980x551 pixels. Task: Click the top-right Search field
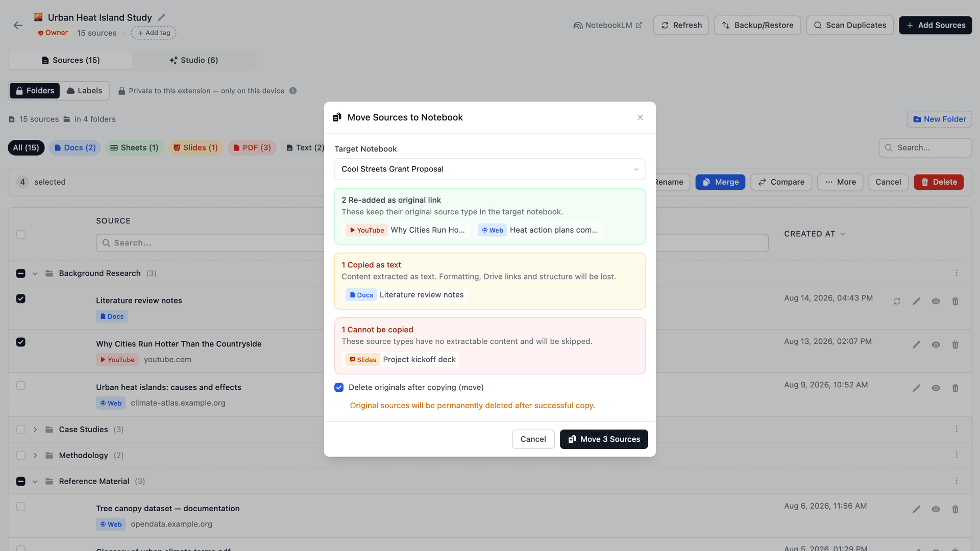[925, 147]
